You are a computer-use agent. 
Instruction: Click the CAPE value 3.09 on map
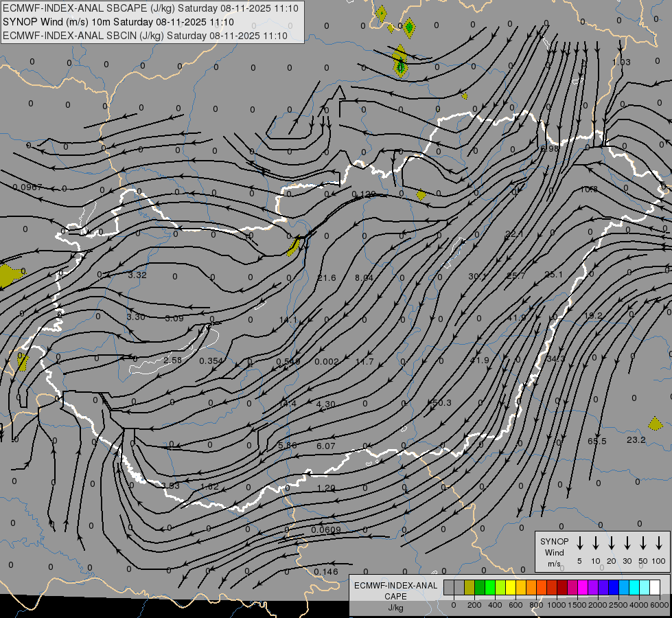pyautogui.click(x=174, y=318)
